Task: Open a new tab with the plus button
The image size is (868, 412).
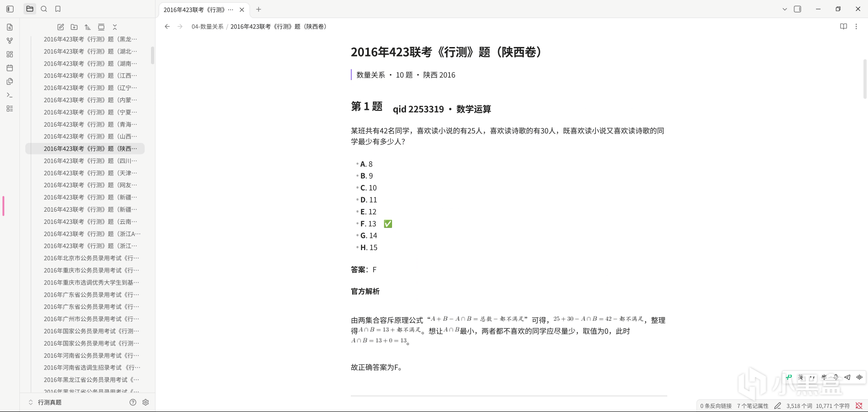Action: pyautogui.click(x=259, y=9)
